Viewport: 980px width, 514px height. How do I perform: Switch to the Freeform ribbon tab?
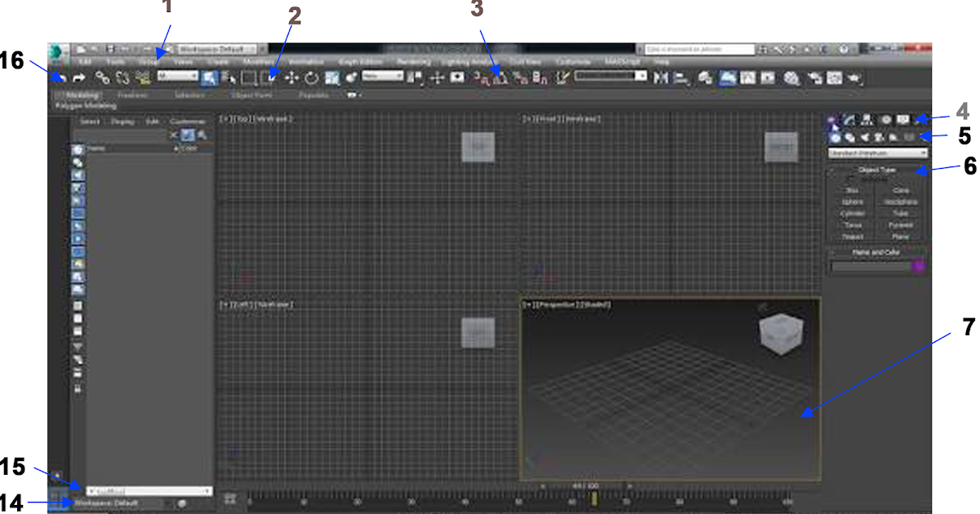(x=132, y=95)
